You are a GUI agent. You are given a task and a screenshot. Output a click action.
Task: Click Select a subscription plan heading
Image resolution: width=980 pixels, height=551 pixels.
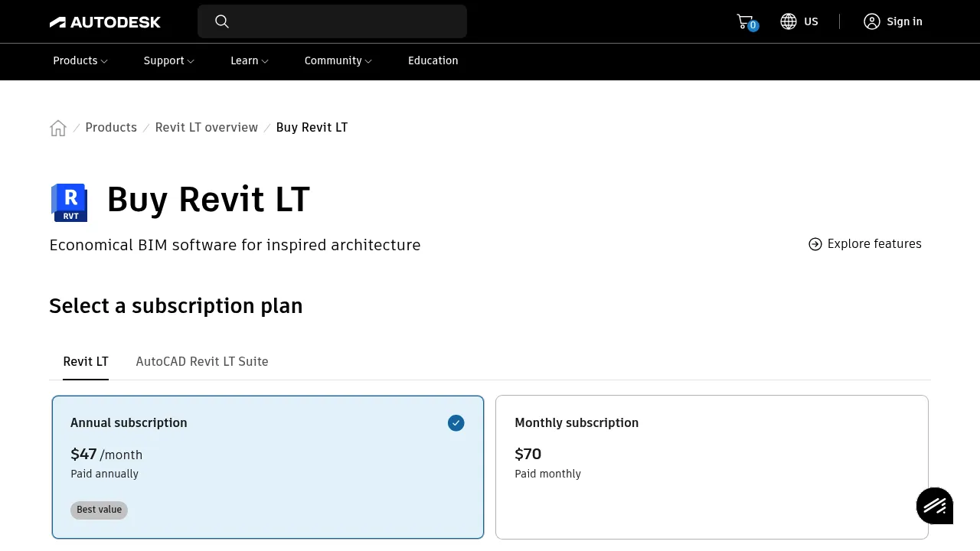pos(176,306)
